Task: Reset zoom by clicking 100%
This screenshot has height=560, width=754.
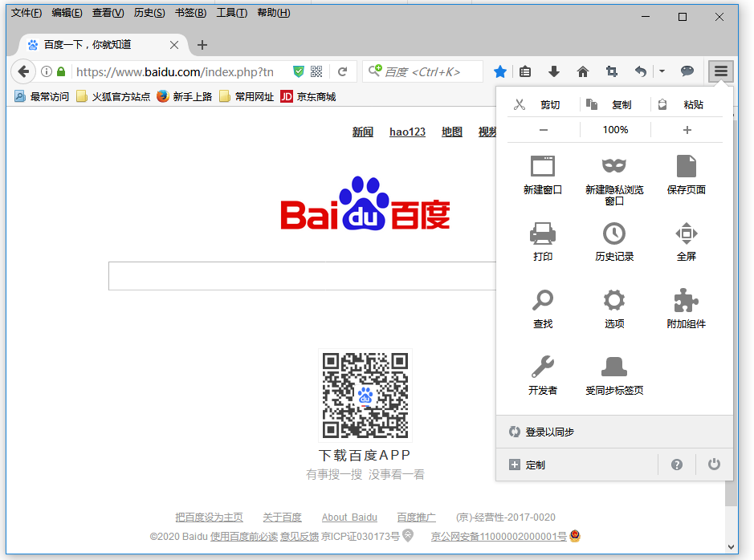Action: coord(616,130)
